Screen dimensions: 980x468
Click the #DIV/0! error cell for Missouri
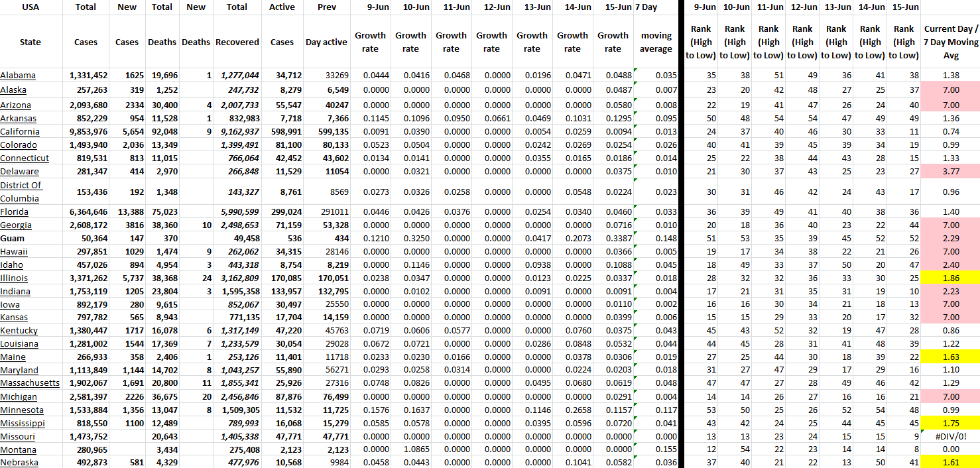950,436
